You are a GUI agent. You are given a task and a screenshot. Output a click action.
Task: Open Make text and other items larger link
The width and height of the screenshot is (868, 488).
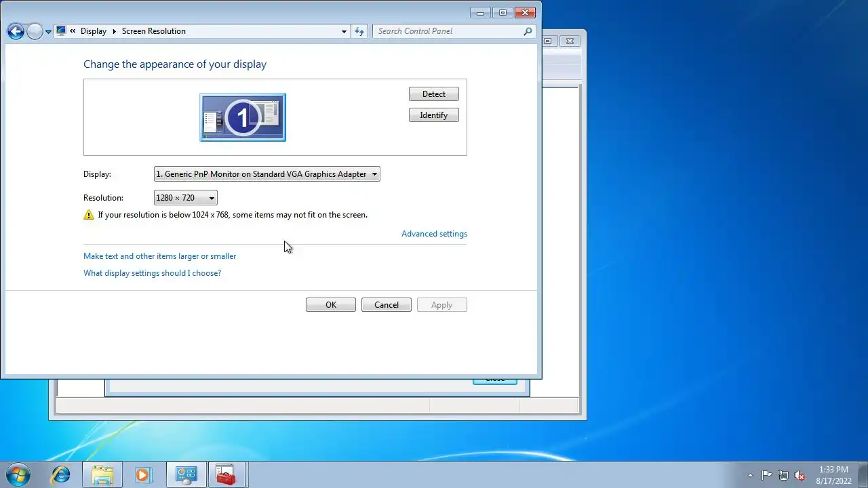pos(160,256)
